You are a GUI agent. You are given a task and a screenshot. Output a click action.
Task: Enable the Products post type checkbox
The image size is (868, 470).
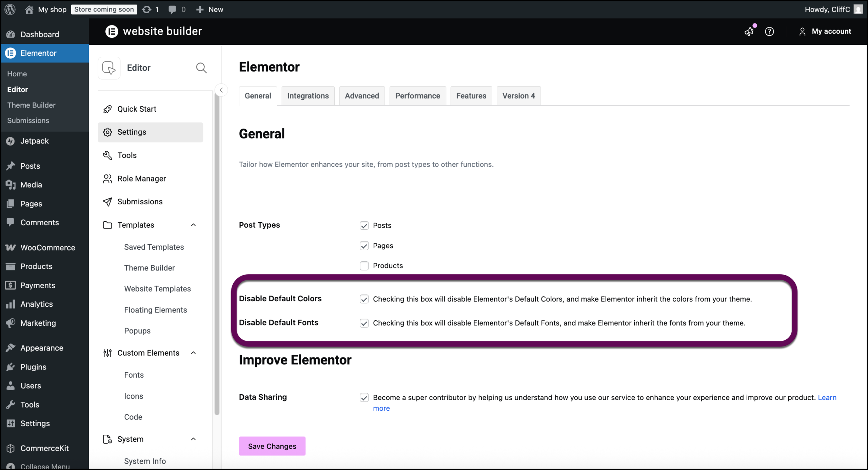364,266
